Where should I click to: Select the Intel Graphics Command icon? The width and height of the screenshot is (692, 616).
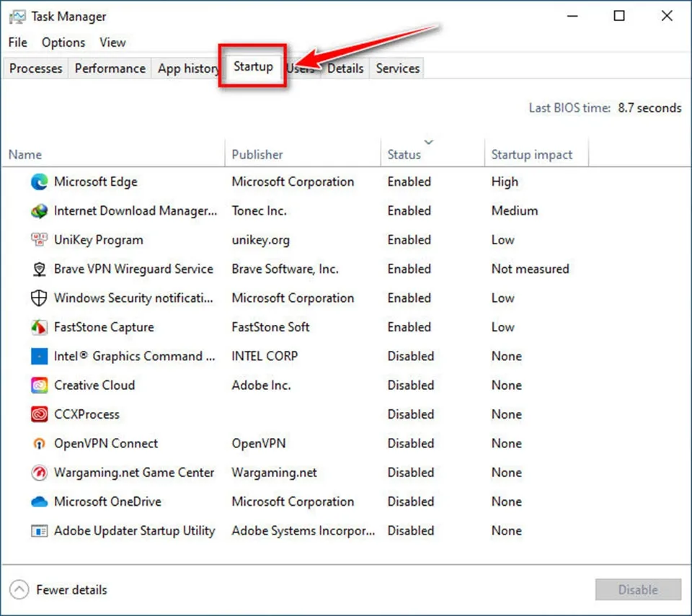tap(40, 356)
